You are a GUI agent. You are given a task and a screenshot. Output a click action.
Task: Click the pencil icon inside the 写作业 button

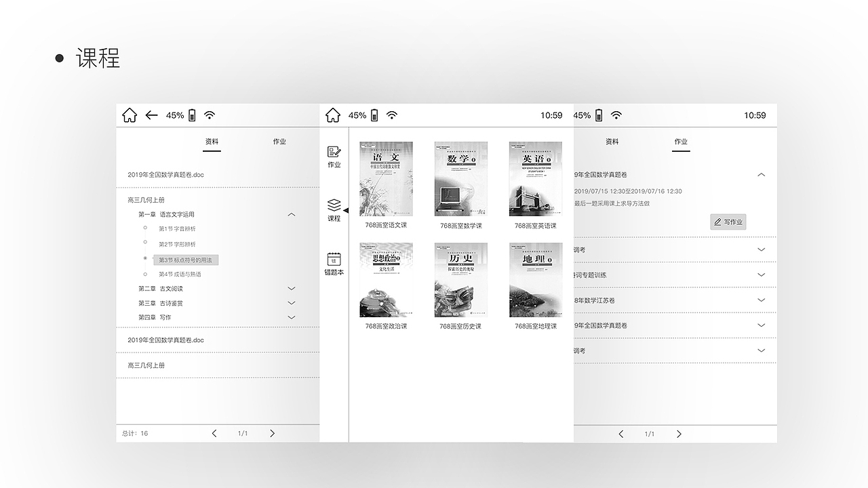click(x=718, y=222)
